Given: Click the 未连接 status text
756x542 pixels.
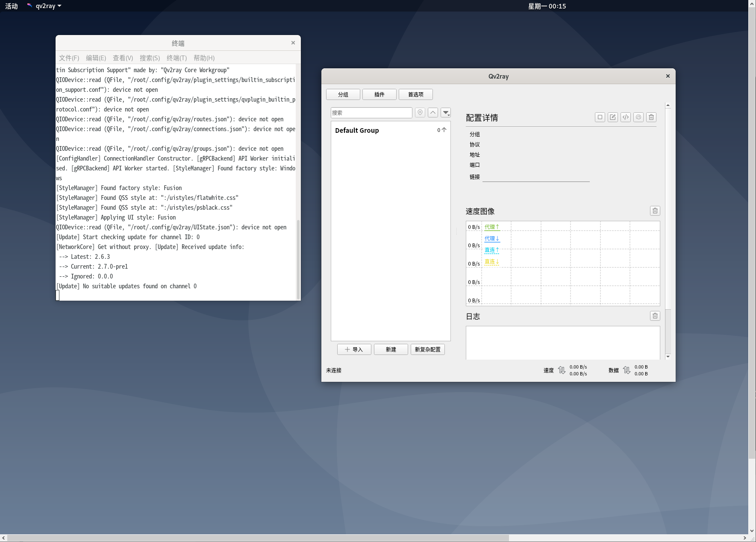Looking at the screenshot, I should (334, 370).
